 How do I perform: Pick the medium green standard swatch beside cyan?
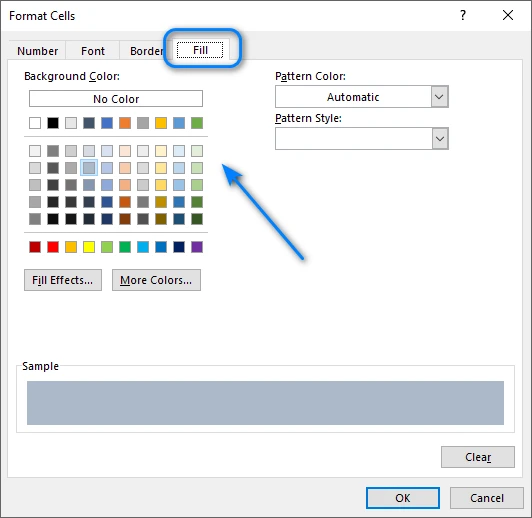125,247
